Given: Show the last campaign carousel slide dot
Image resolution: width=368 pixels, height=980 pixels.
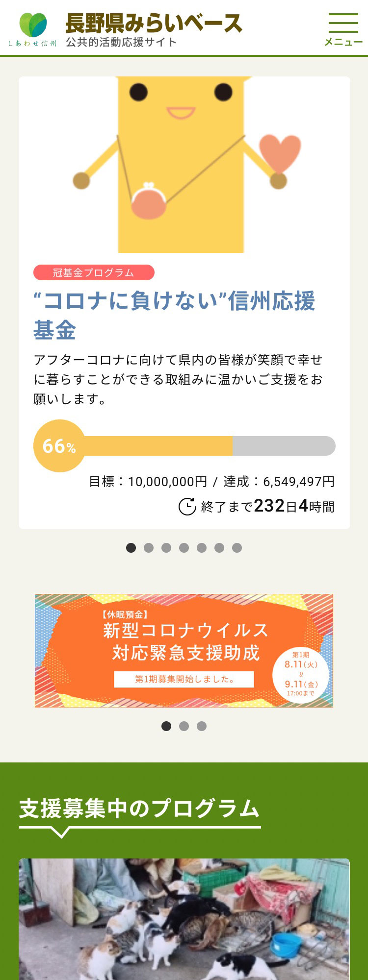Looking at the screenshot, I should tap(237, 548).
